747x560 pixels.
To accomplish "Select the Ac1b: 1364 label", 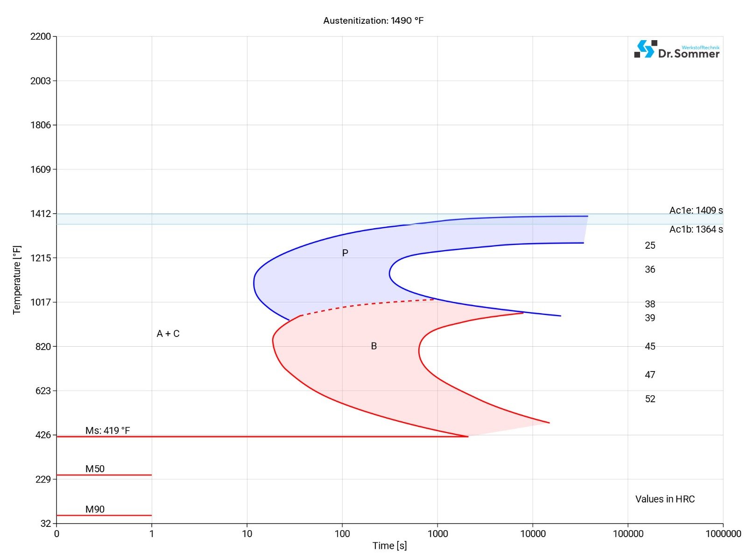I will [x=696, y=229].
